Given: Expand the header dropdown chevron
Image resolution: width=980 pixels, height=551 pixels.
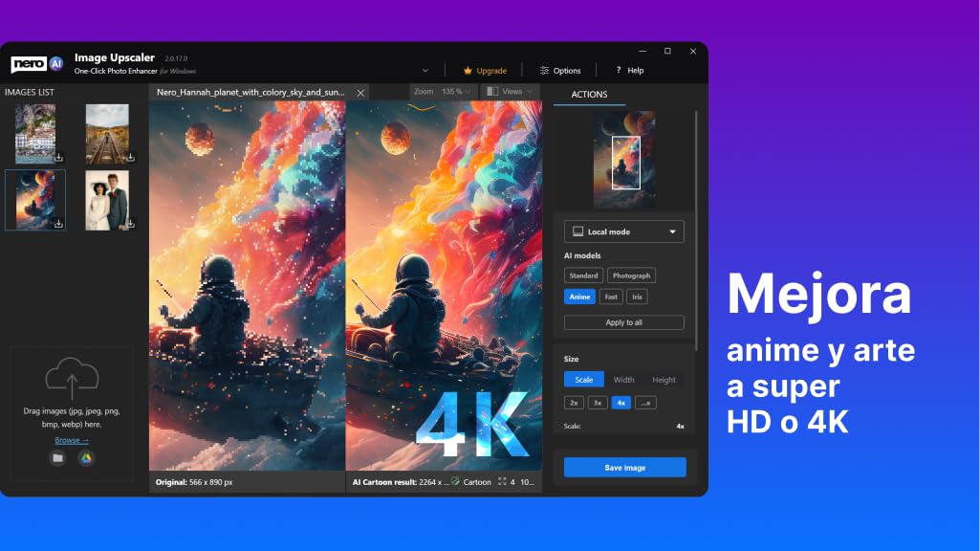Looking at the screenshot, I should (x=425, y=71).
